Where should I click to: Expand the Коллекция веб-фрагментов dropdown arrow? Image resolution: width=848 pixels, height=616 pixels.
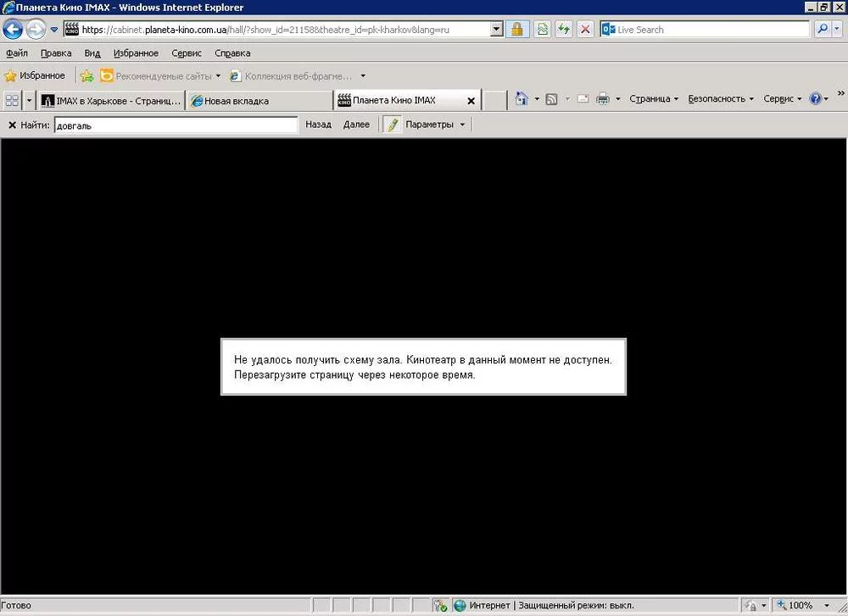[x=363, y=76]
